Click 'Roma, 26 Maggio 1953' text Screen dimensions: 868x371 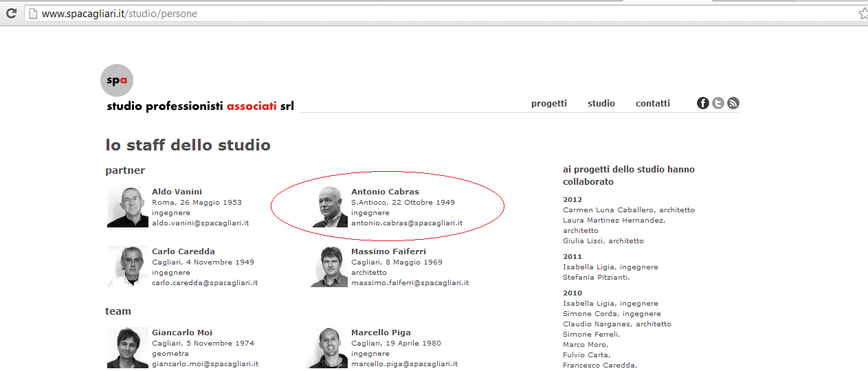(197, 203)
